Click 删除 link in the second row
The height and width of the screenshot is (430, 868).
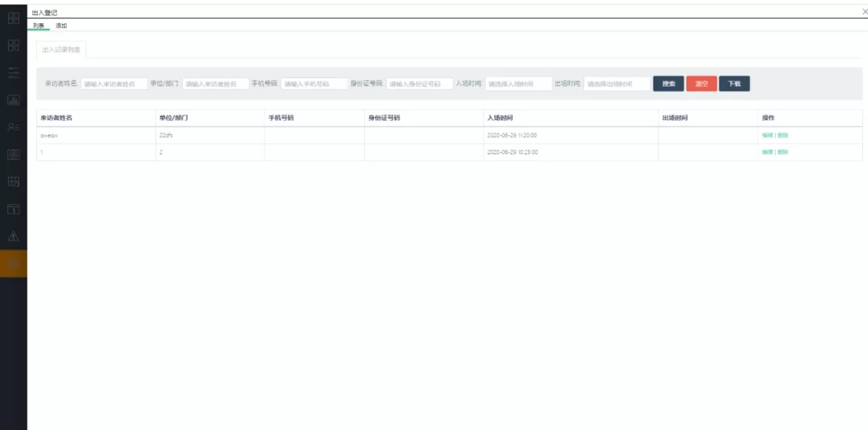tap(783, 152)
